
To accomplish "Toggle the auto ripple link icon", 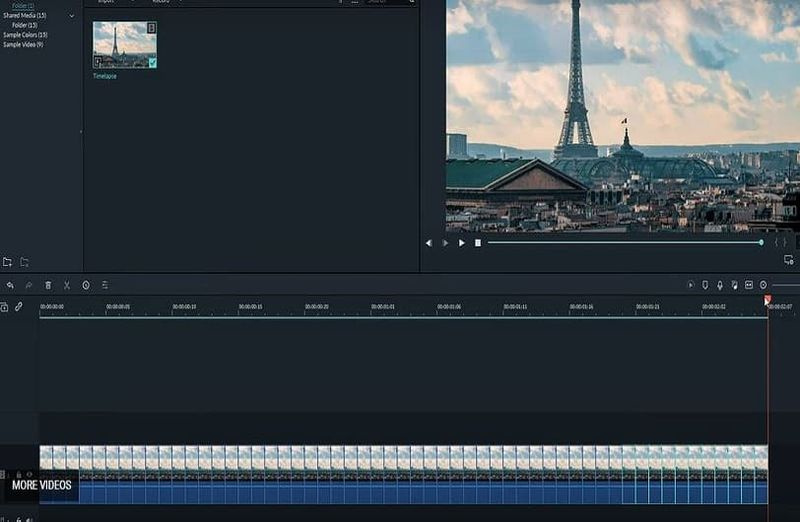I will click(x=19, y=307).
